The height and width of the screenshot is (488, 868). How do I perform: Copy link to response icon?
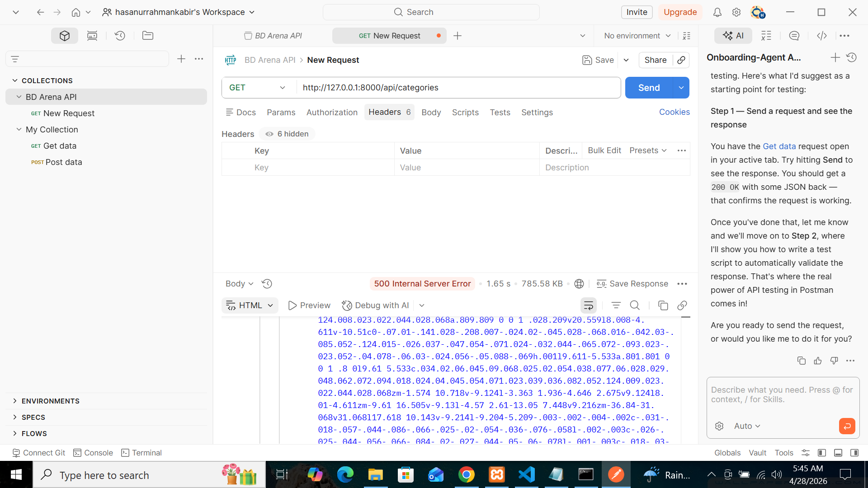click(682, 305)
